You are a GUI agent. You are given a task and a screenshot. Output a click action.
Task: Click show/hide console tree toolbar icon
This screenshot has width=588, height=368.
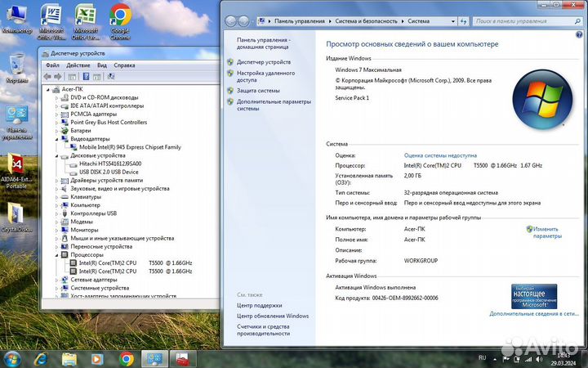click(x=72, y=77)
